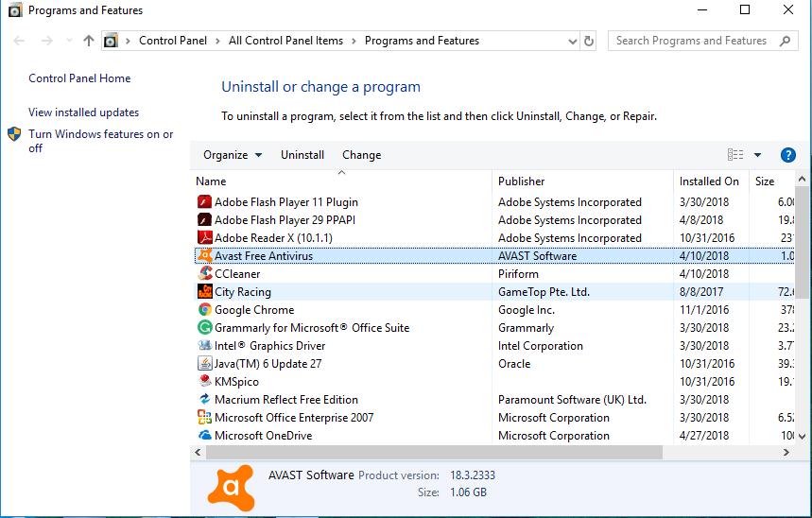812x518 pixels.
Task: Expand chevron before Control Panel breadcrumb
Action: 128,41
